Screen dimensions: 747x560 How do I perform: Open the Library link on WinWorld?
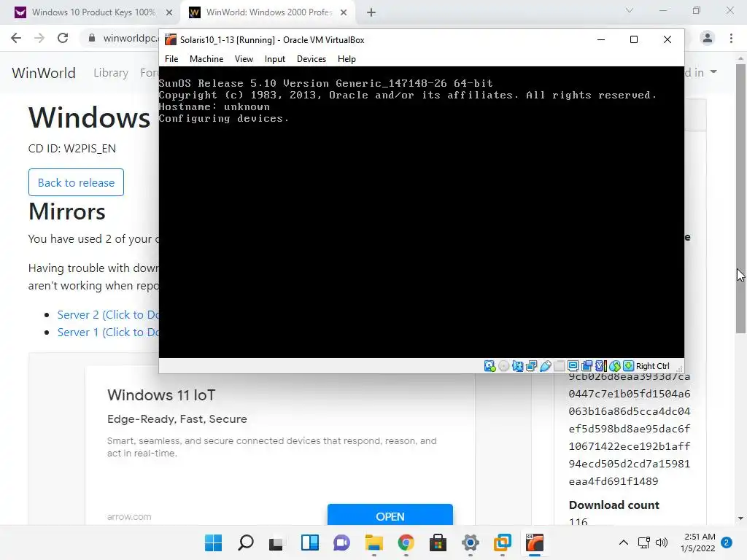click(111, 73)
